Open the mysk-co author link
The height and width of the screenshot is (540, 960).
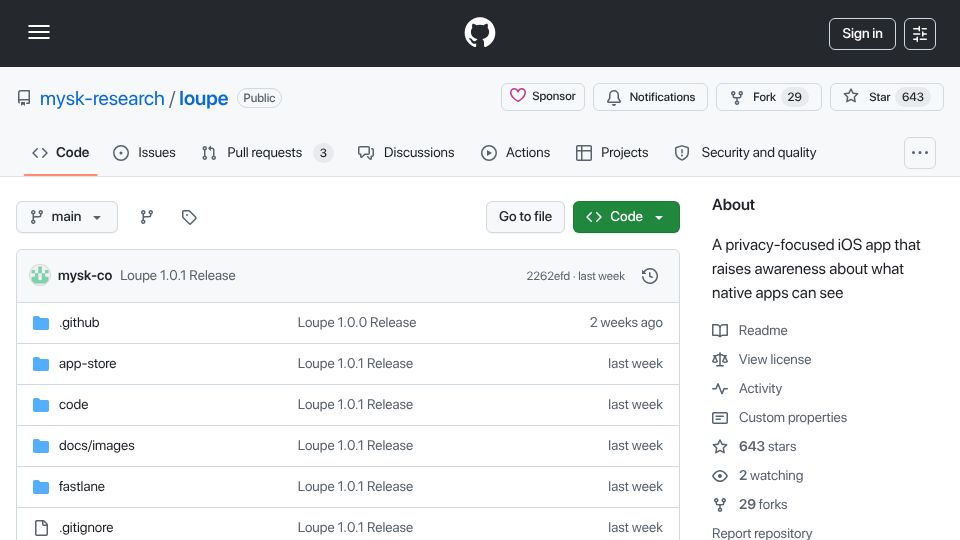click(84, 276)
